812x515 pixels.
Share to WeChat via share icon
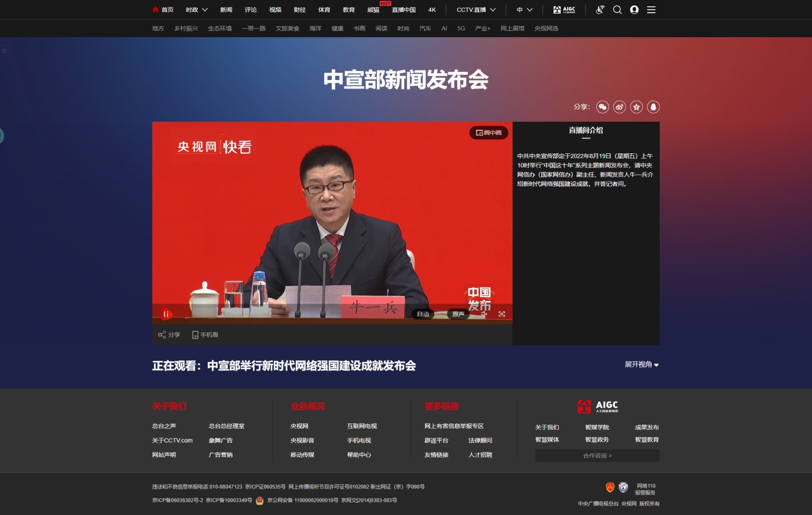pyautogui.click(x=603, y=107)
